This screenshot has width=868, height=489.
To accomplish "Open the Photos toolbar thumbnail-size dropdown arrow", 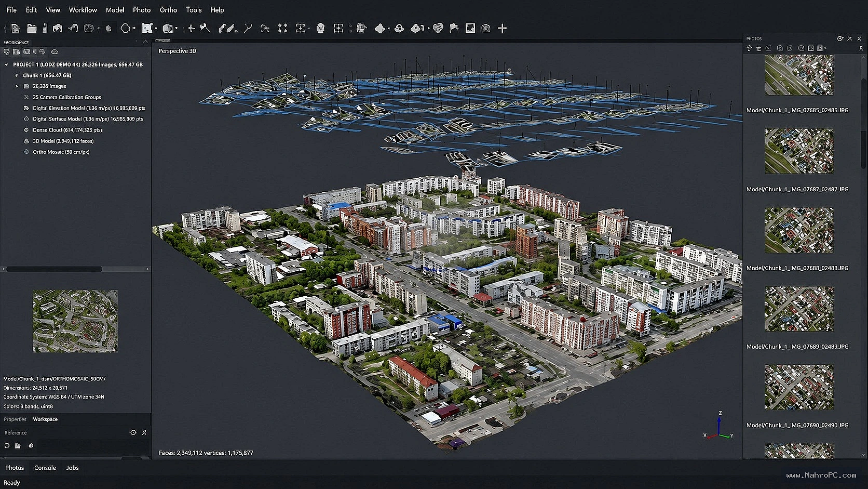I will 825,48.
